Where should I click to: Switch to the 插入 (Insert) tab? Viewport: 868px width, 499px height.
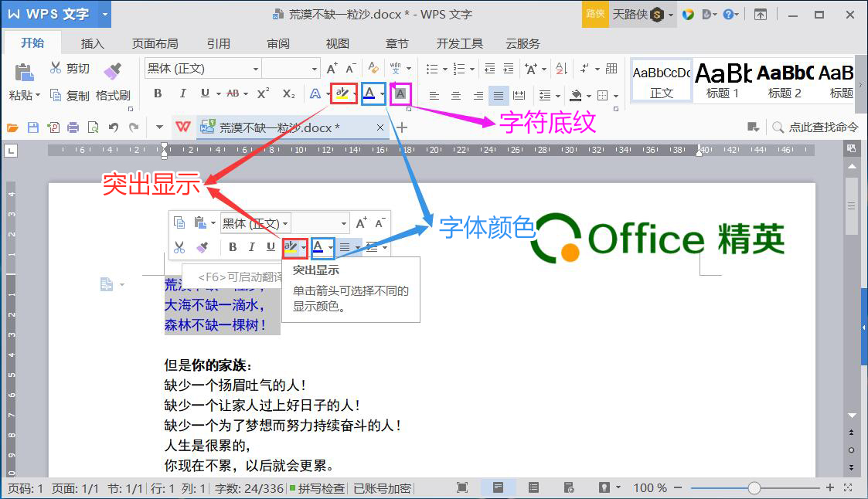pos(93,44)
